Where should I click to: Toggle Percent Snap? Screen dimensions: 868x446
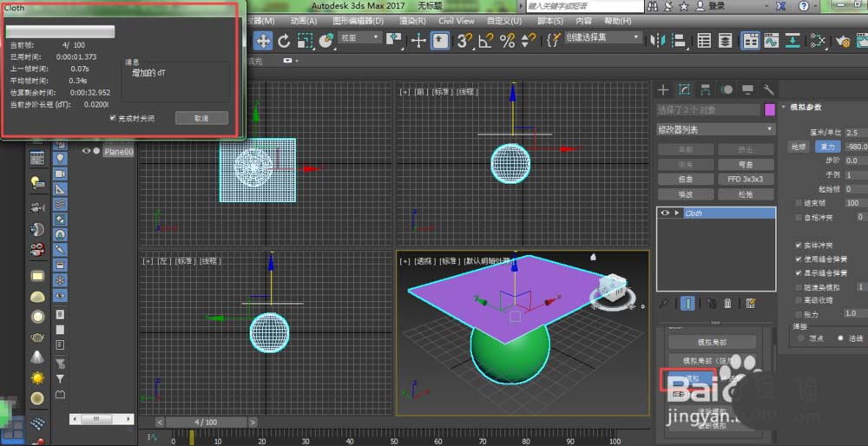pyautogui.click(x=508, y=41)
